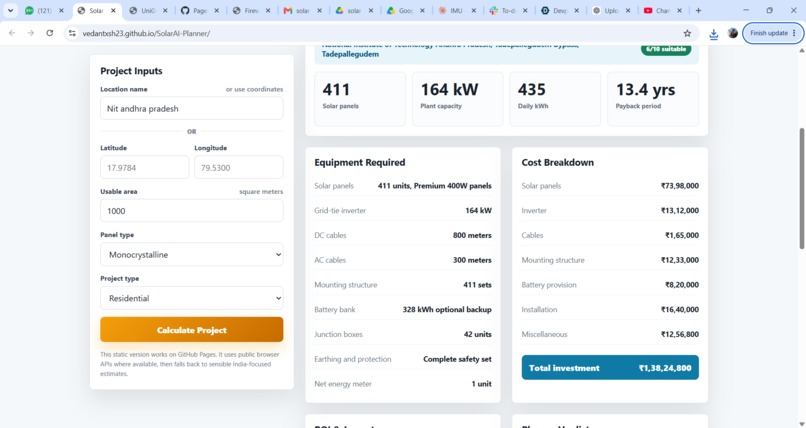Open the Project type Residential dropdown

[192, 298]
